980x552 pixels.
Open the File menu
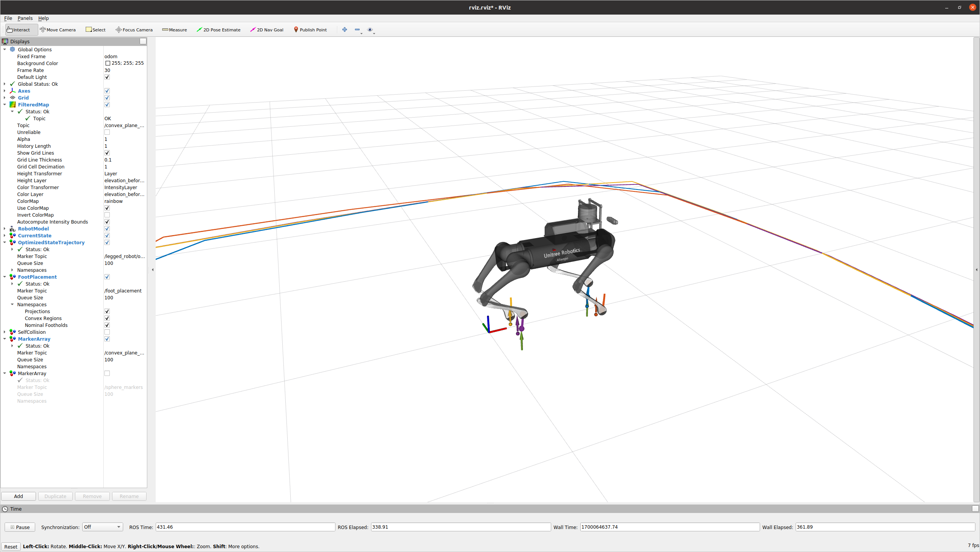(8, 18)
